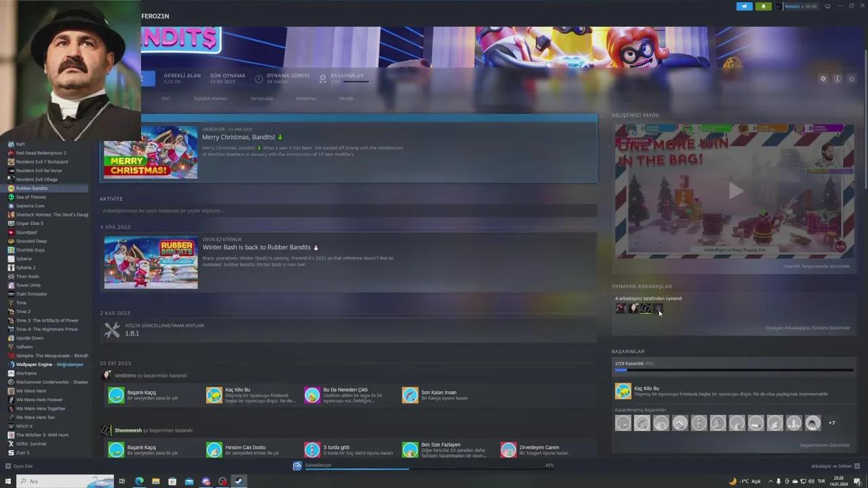Image resolution: width=868 pixels, height=488 pixels.
Task: Select Wallpaper Engine in library list
Action: tap(46, 365)
